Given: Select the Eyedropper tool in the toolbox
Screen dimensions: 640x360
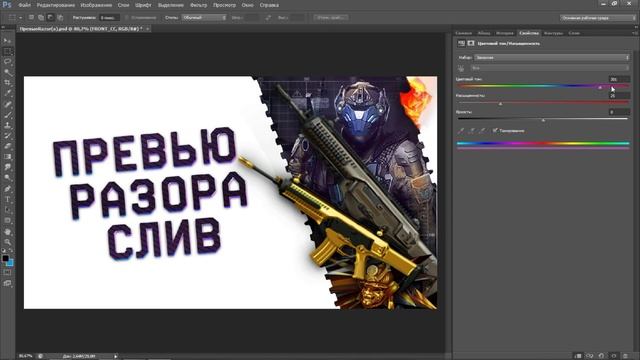Looking at the screenshot, I should coord(7,94).
